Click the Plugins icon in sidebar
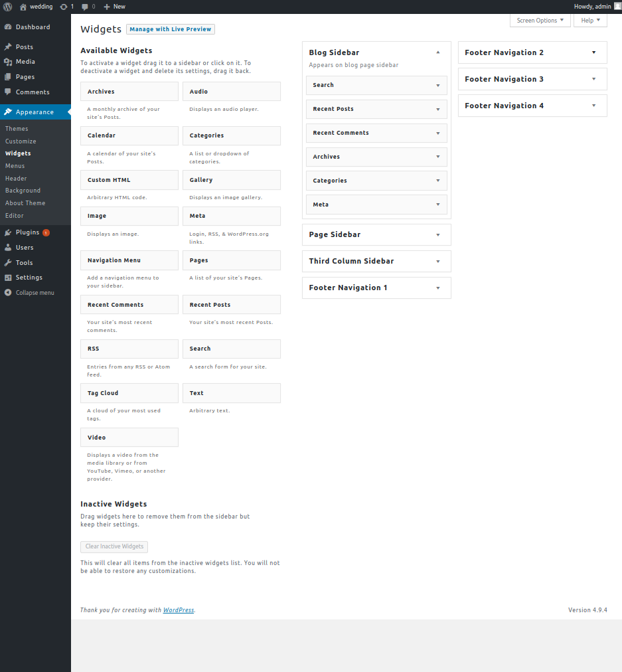The width and height of the screenshot is (622, 672). [8, 232]
